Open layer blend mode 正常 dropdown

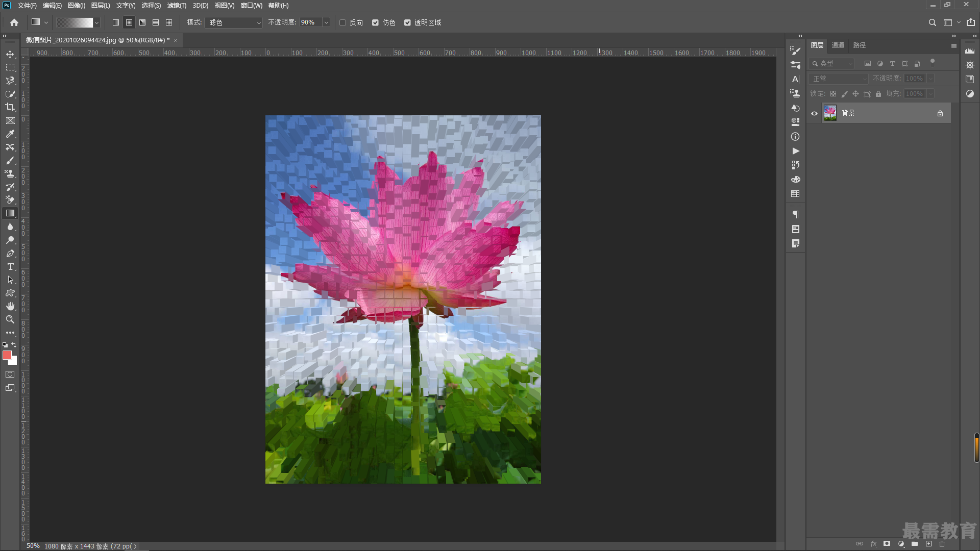(x=838, y=79)
